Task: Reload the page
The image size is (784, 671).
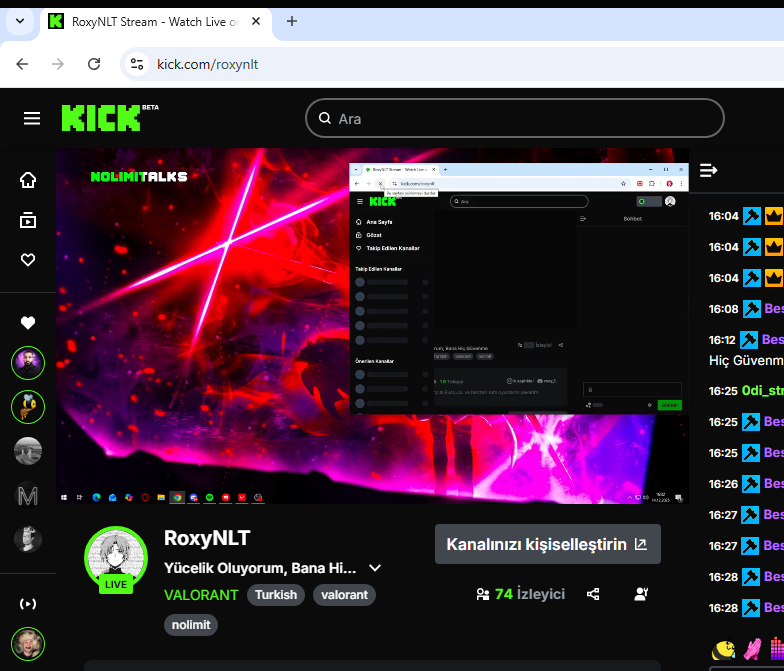Action: [x=94, y=64]
